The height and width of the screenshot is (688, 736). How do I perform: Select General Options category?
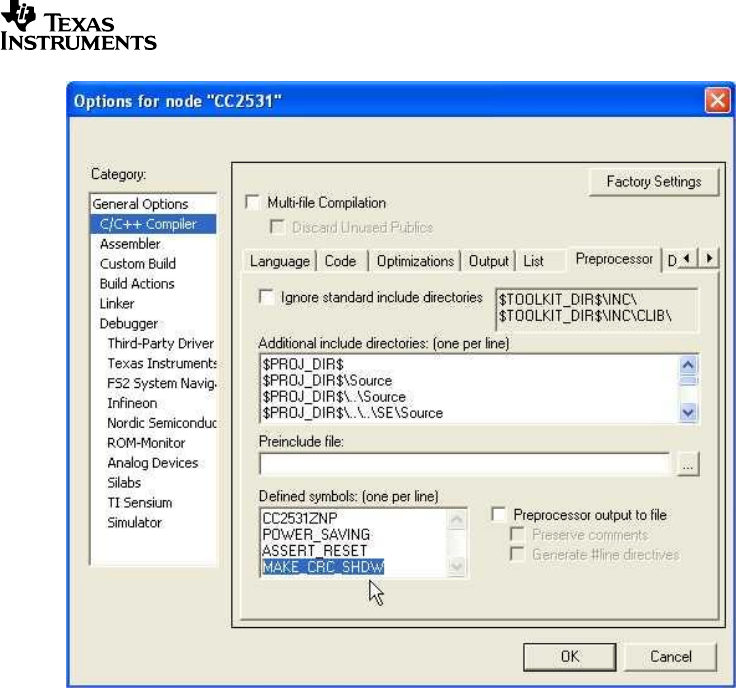pyautogui.click(x=140, y=204)
